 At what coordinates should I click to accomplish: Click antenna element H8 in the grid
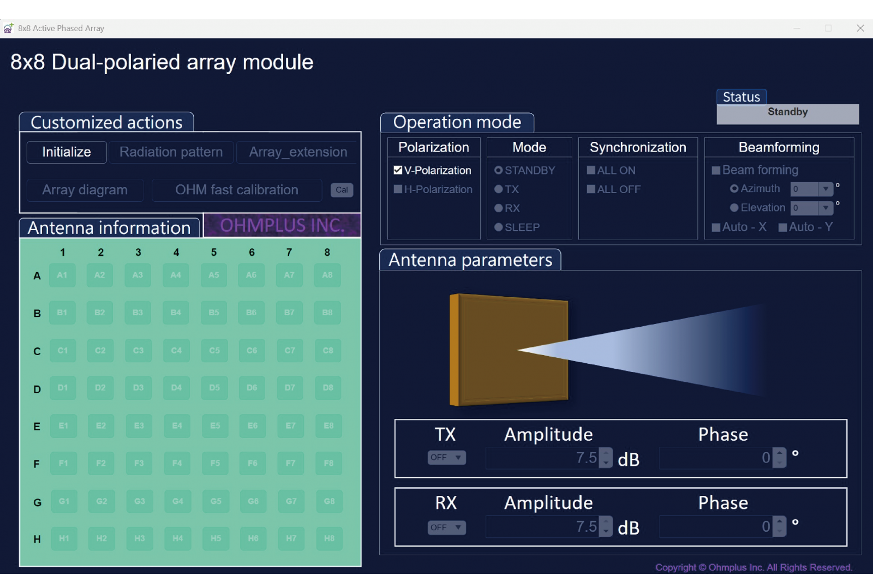(x=329, y=538)
